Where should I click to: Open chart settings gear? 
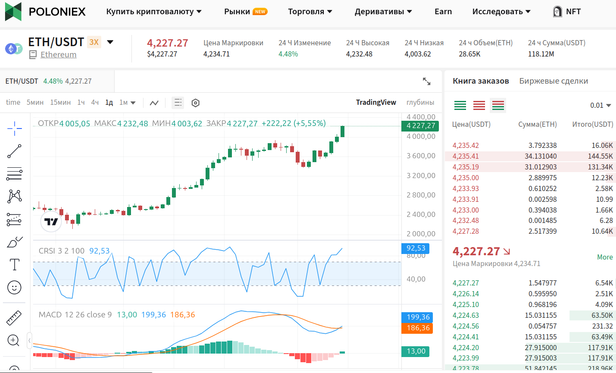[195, 103]
